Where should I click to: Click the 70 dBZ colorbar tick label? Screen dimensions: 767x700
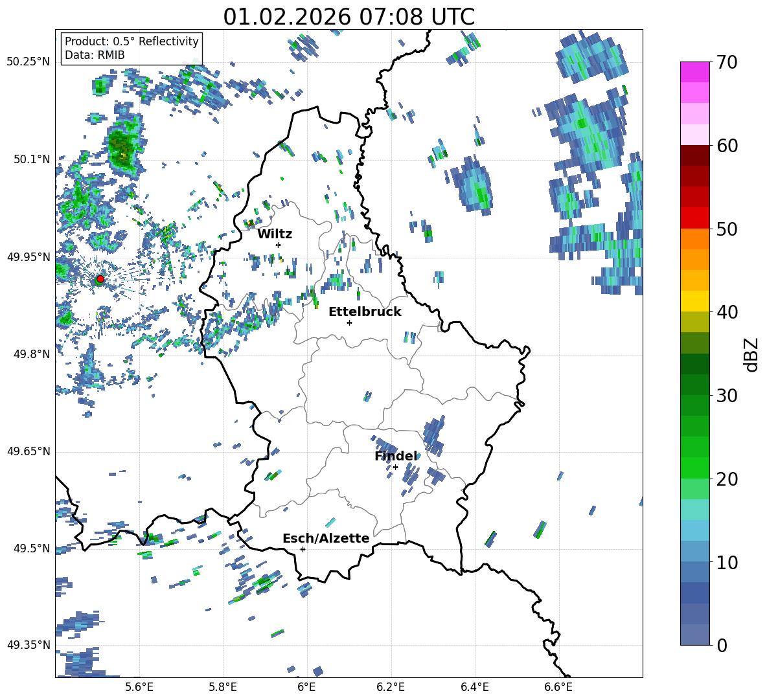tap(726, 62)
